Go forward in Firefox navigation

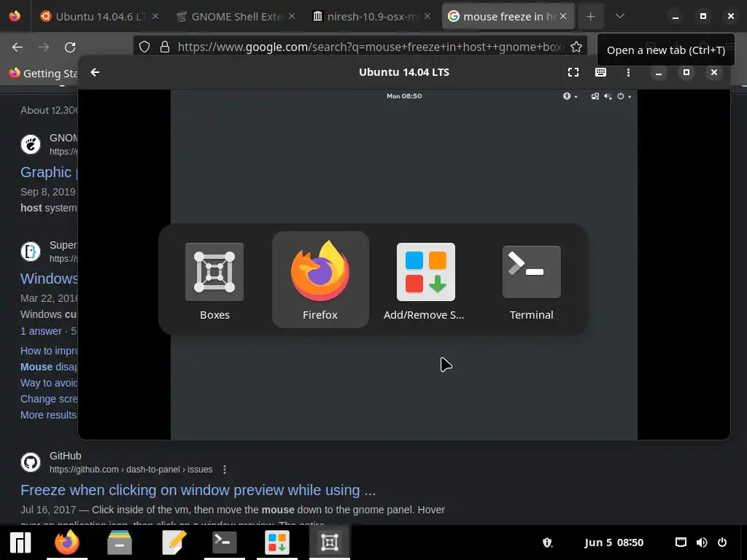click(x=44, y=47)
